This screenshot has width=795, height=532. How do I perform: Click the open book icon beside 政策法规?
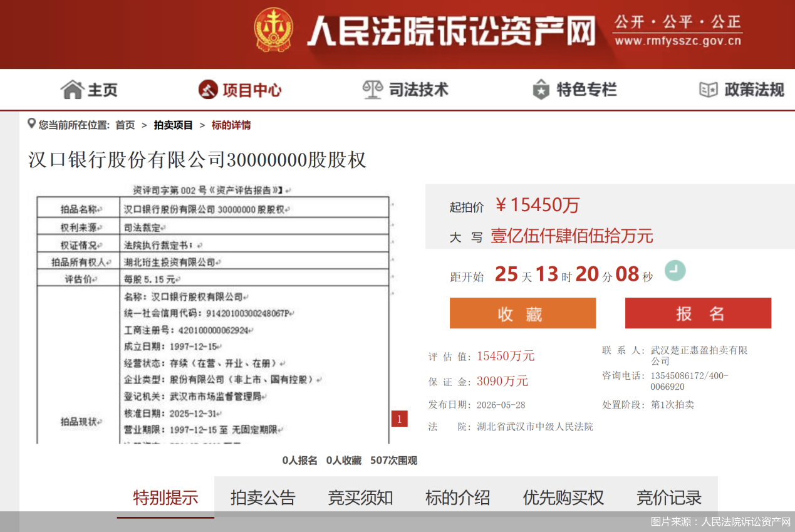coord(709,90)
